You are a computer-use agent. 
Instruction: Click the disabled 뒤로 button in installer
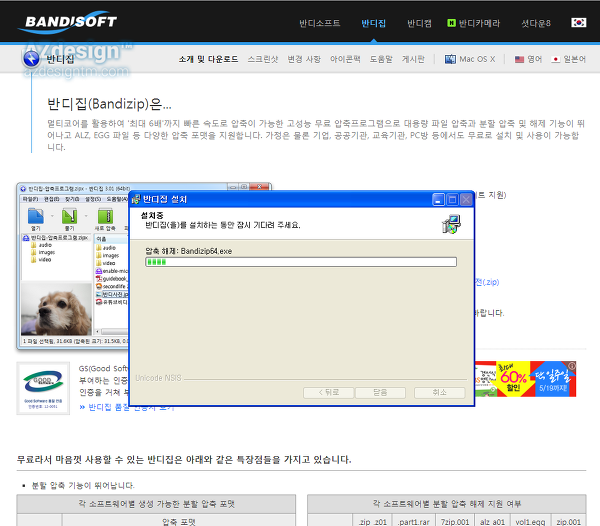pyautogui.click(x=328, y=392)
